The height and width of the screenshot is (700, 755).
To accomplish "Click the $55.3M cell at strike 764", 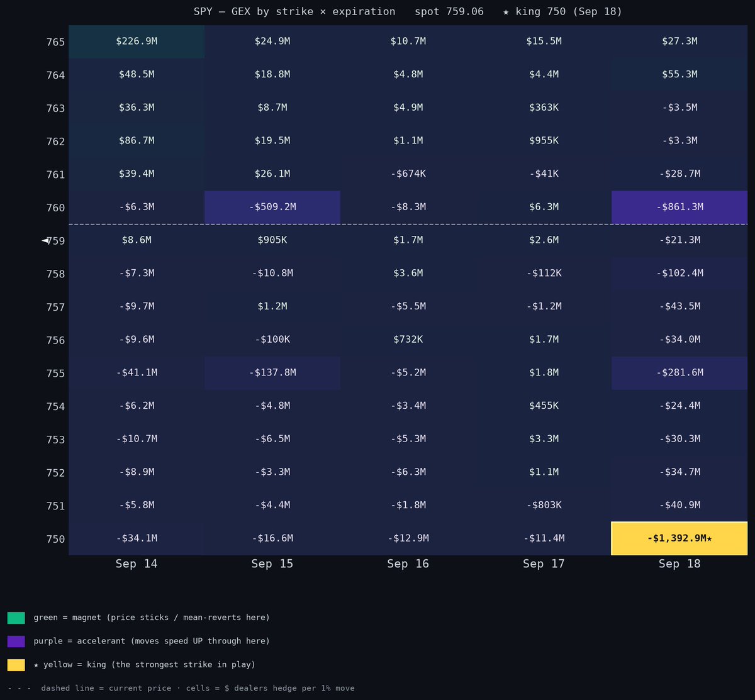I will pos(679,75).
